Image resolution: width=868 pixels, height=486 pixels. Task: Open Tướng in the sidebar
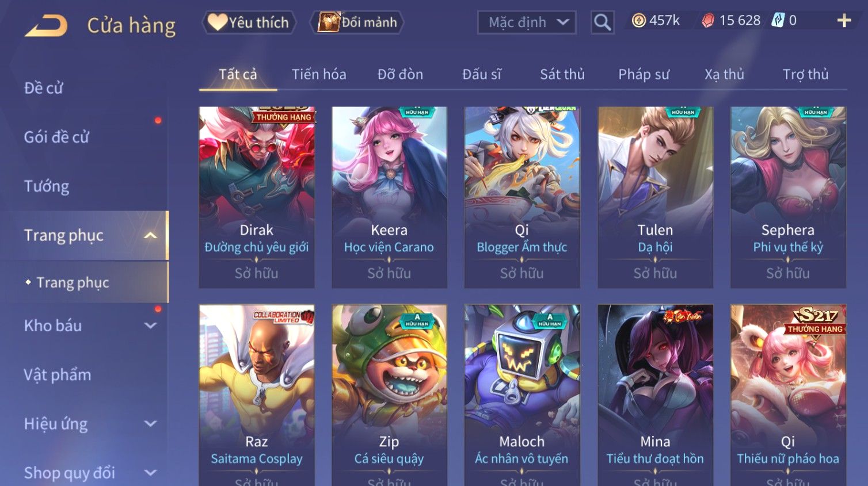[47, 186]
